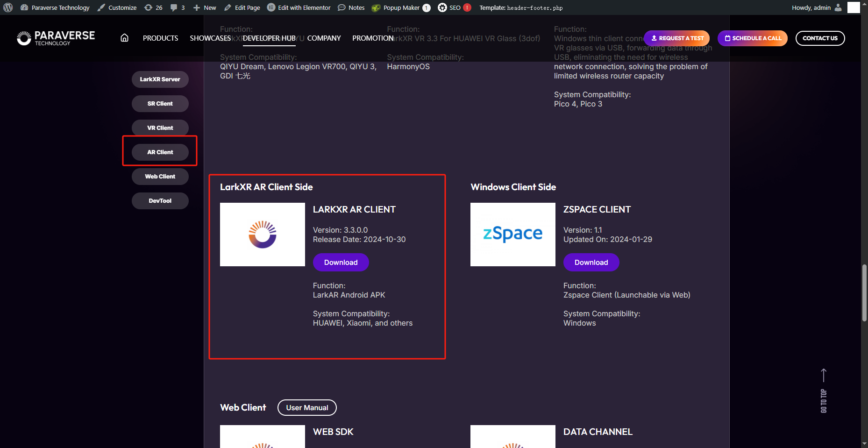Viewport: 868px width, 448px height.
Task: Click Edit with Elementor
Action: coord(299,7)
